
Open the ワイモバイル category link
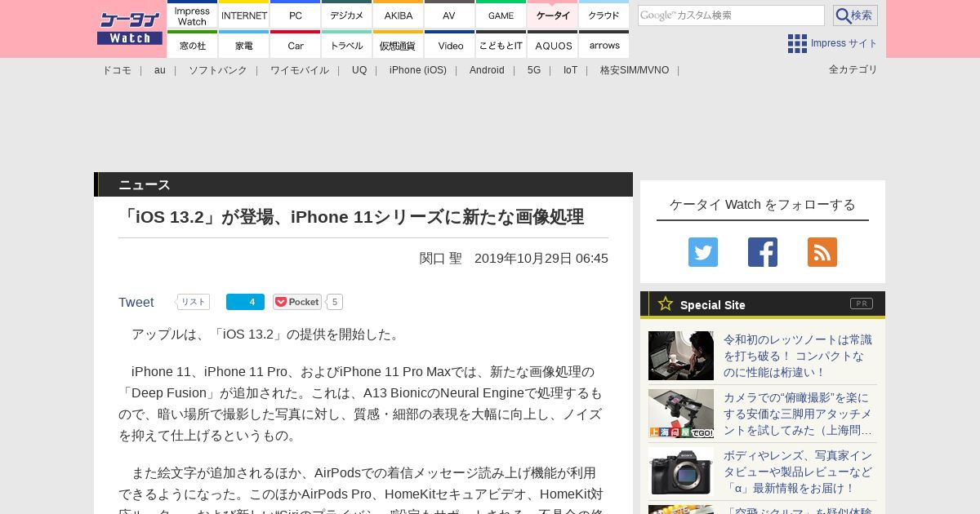click(x=300, y=70)
